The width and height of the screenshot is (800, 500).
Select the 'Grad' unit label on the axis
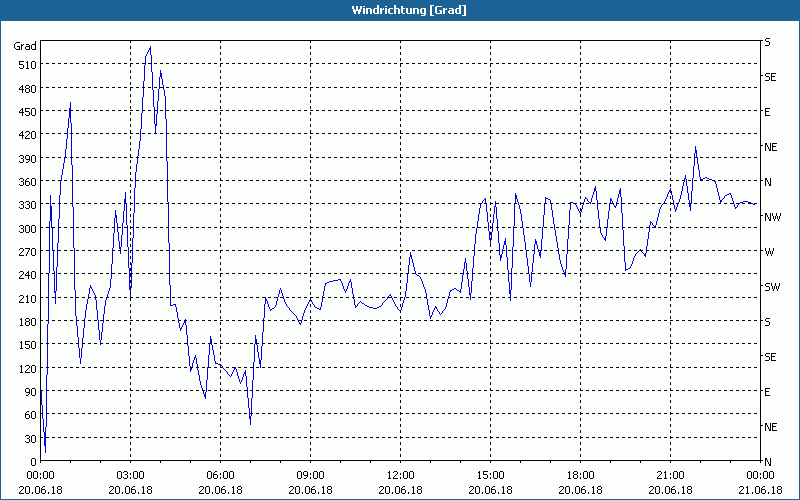coord(25,46)
